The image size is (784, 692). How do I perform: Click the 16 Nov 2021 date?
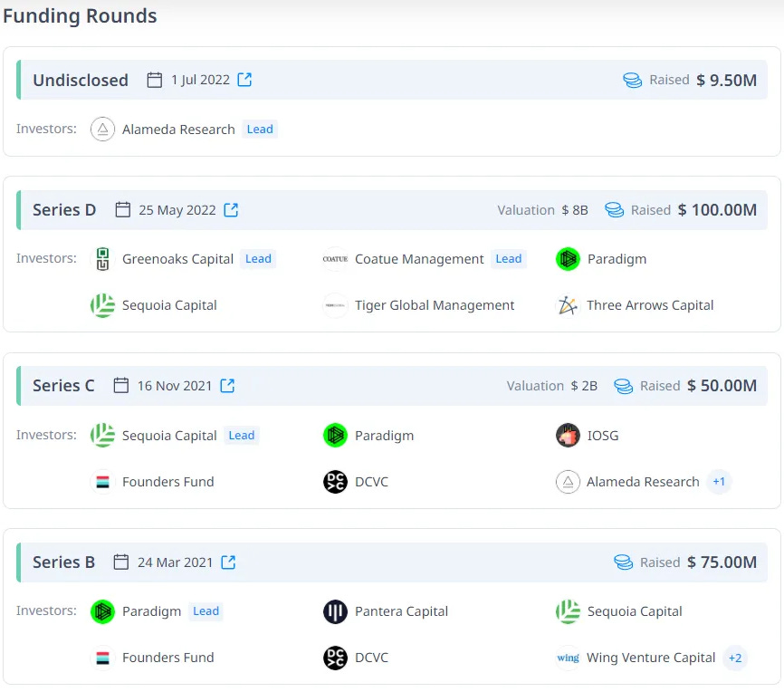[x=175, y=386]
